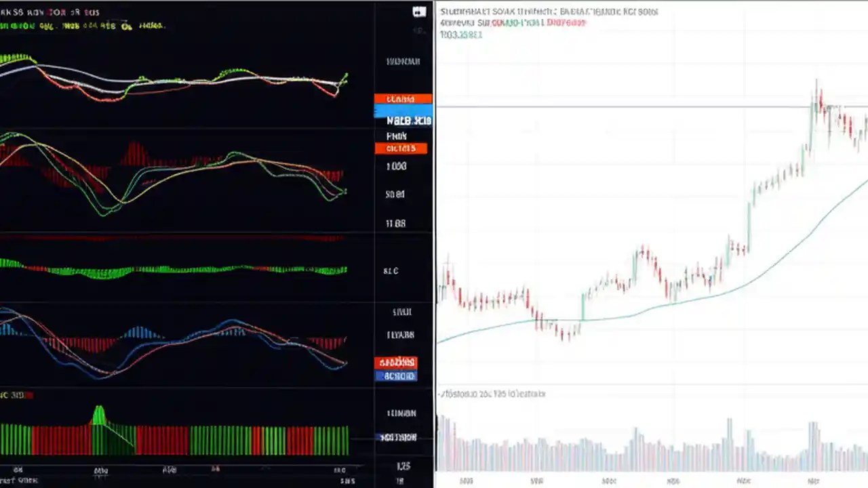Viewport: 868px width, 488px height.
Task: Expand the price level list in the middle column
Action: (x=396, y=195)
